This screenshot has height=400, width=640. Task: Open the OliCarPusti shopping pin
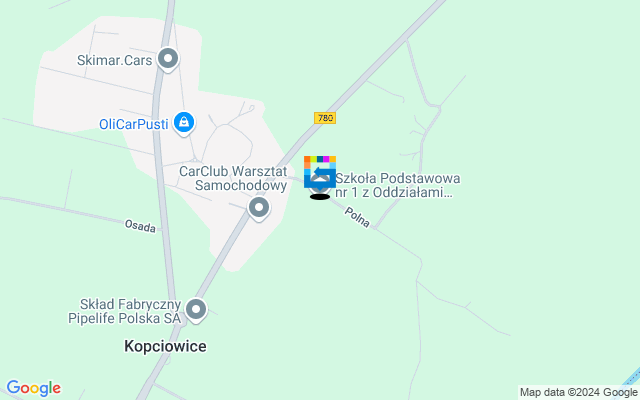[x=184, y=124]
